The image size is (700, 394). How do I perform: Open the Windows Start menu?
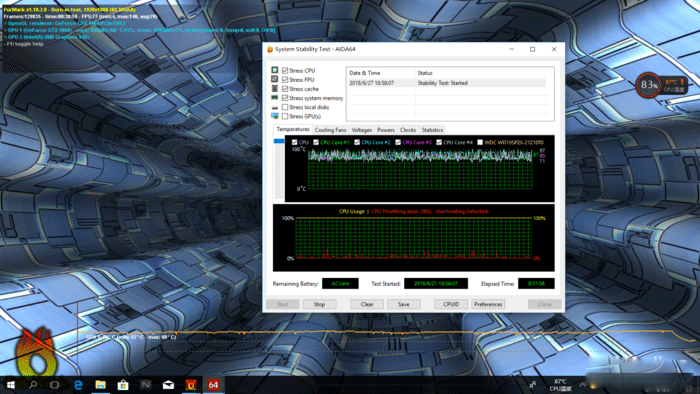pos(11,385)
